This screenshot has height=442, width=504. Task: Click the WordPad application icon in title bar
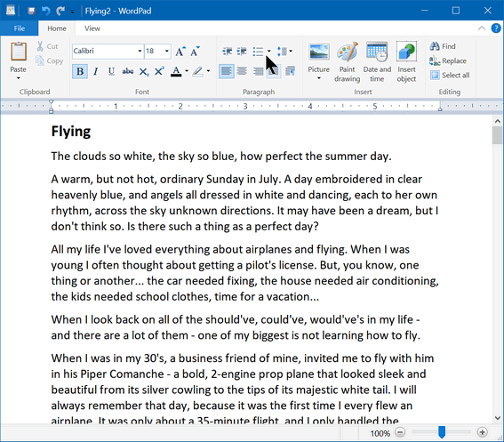pyautogui.click(x=11, y=11)
